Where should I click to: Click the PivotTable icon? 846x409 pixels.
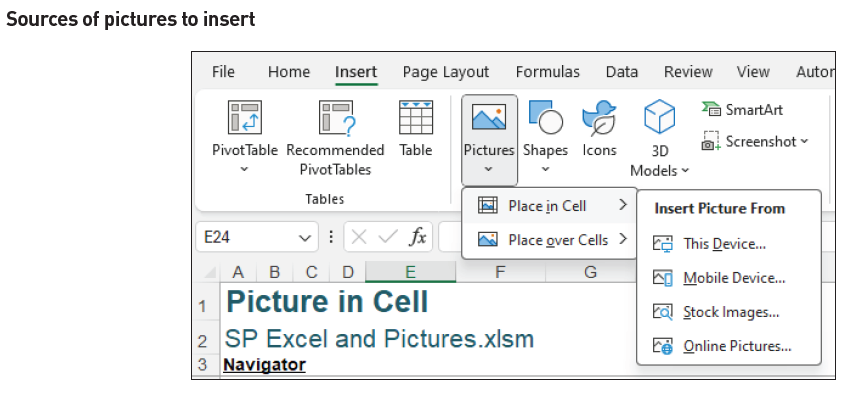coord(244,117)
